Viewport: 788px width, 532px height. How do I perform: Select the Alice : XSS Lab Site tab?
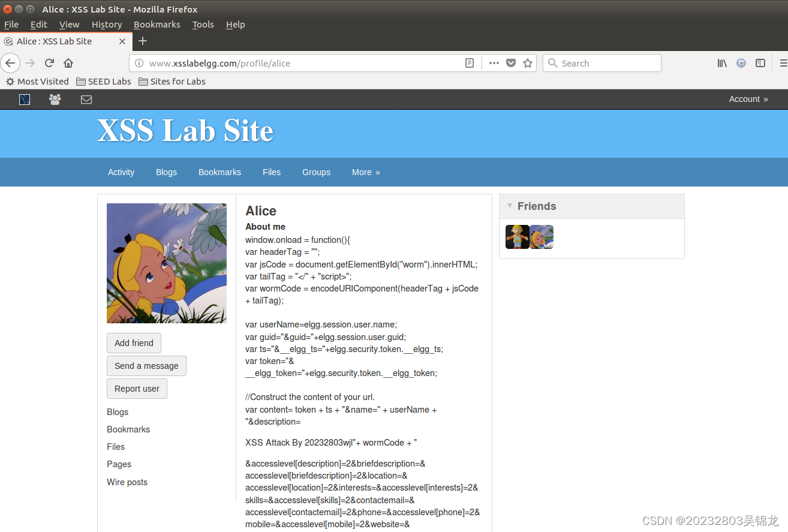point(65,41)
